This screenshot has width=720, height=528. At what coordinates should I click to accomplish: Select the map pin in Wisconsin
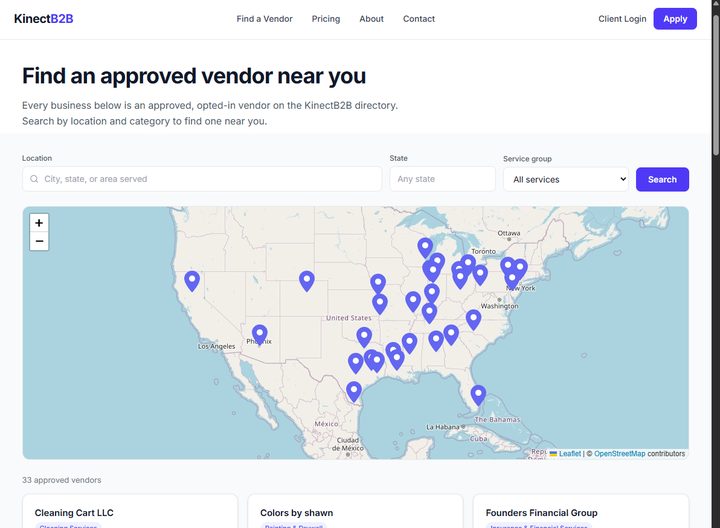pos(425,248)
